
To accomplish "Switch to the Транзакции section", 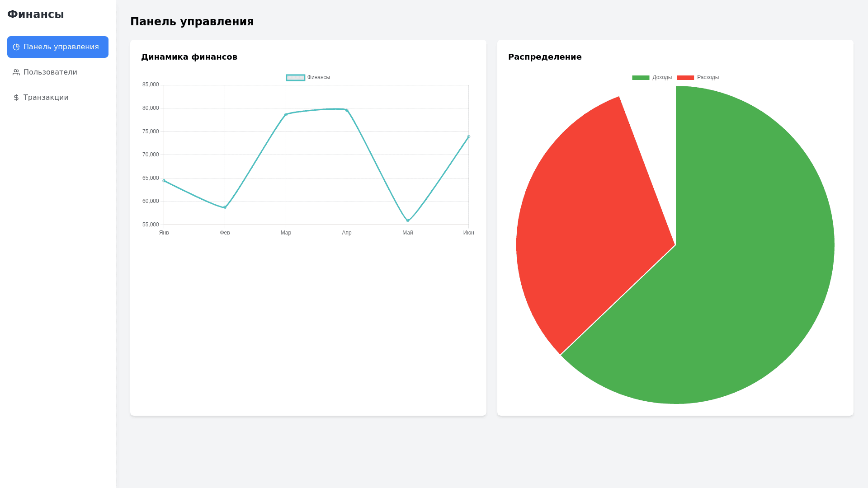I will tap(46, 97).
